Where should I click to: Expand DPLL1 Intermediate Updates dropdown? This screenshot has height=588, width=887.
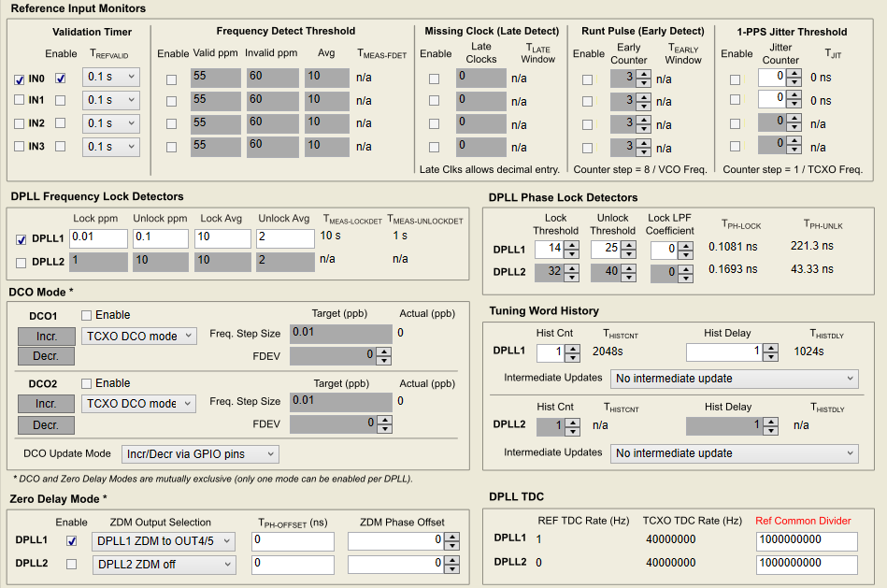(x=734, y=379)
